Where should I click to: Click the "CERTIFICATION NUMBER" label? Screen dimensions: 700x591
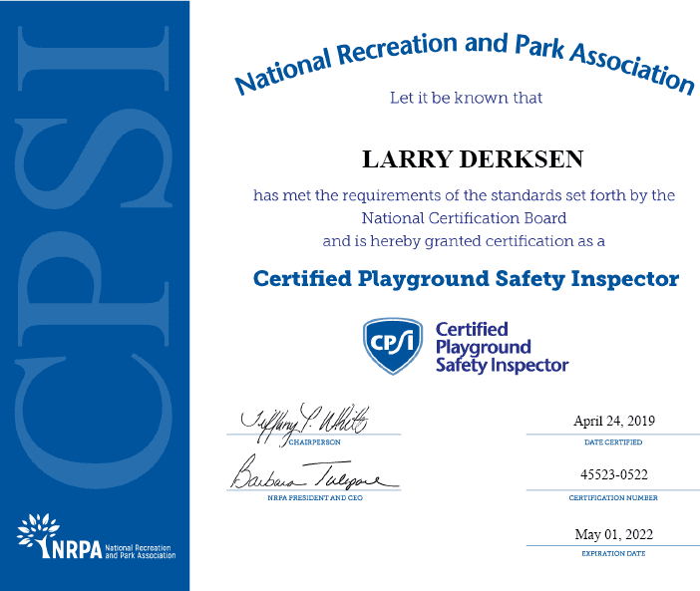[613, 497]
